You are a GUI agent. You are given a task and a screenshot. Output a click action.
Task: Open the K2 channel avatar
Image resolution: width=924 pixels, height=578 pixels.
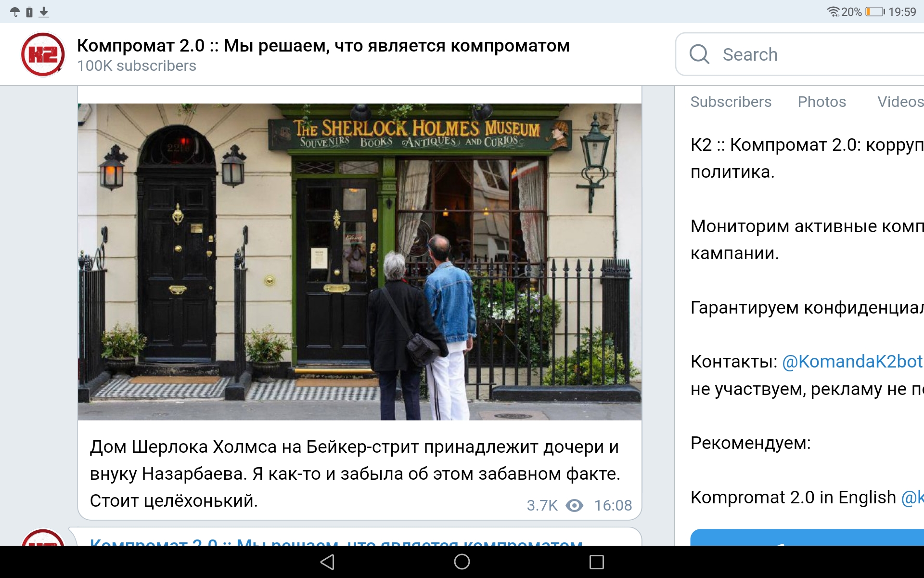point(43,54)
